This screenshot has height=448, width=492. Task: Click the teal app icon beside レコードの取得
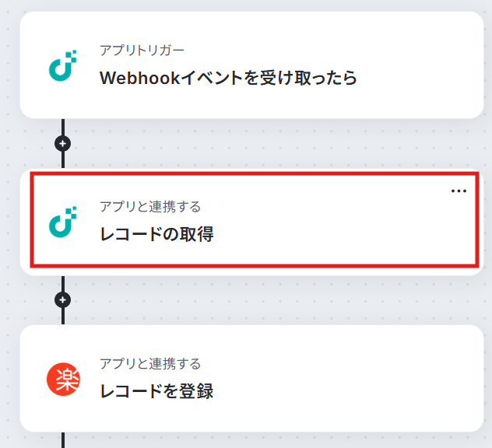[x=63, y=222]
